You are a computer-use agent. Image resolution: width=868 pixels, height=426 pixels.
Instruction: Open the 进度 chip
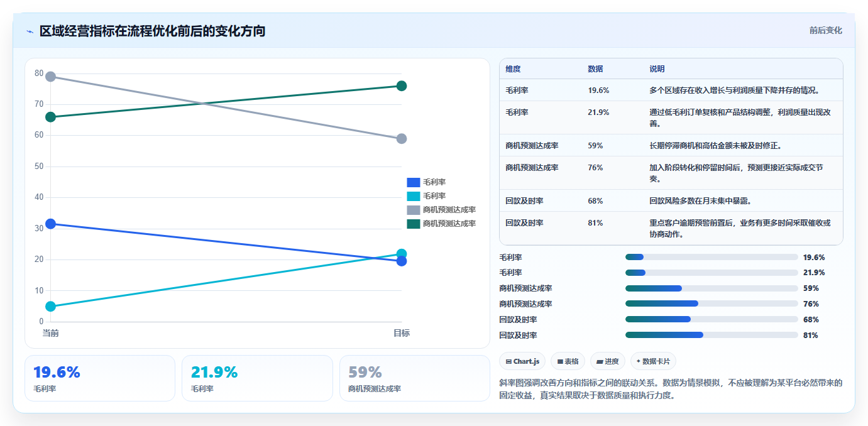click(x=608, y=361)
